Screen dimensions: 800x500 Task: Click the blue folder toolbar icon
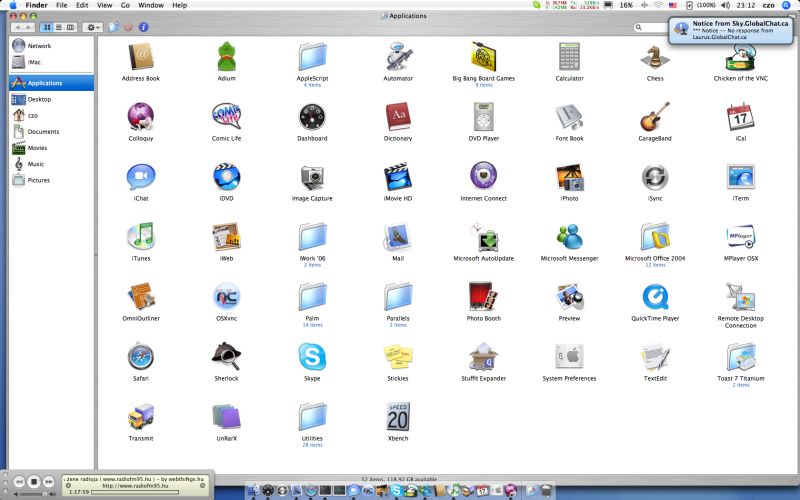click(113, 27)
